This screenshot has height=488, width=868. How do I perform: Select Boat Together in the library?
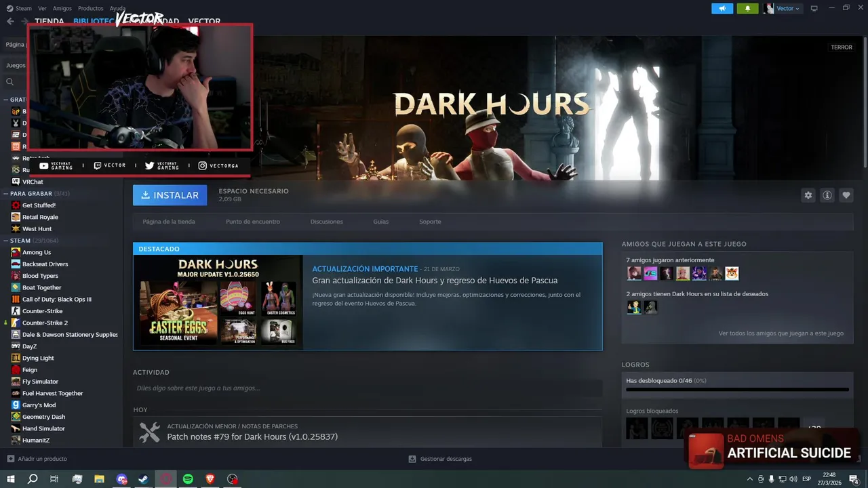[x=41, y=287]
